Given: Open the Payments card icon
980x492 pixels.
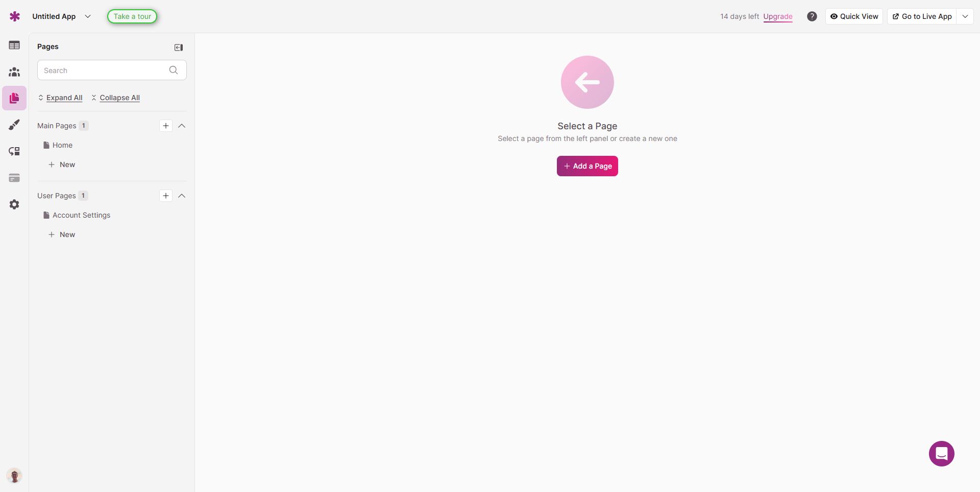Looking at the screenshot, I should coord(14,178).
